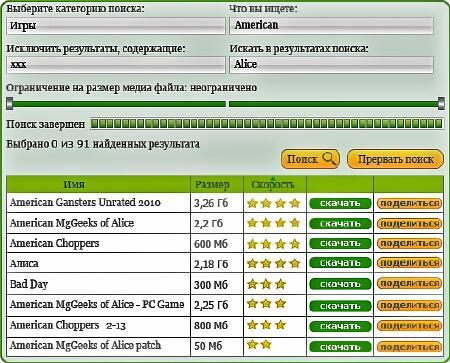Focus the exclude-results field containing xxx
Image resolution: width=450 pixels, height=363 pixels.
click(x=116, y=65)
